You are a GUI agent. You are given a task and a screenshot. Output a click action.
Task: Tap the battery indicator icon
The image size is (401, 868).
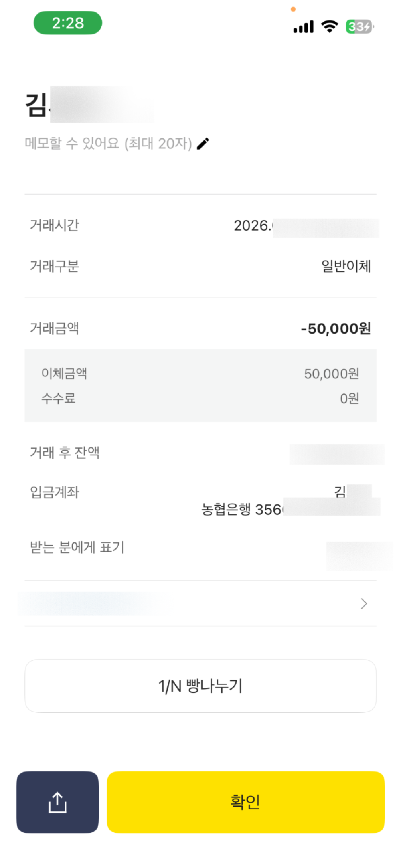(x=359, y=27)
